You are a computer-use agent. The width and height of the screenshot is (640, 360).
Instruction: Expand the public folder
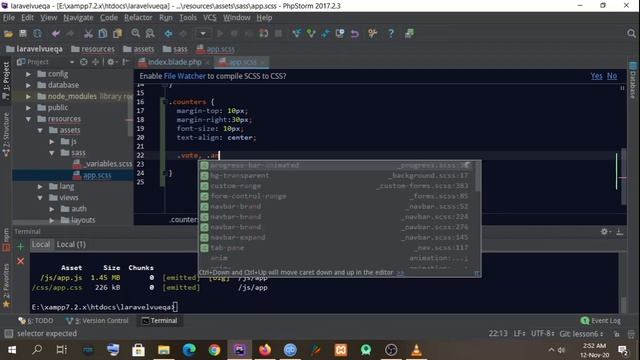coord(28,108)
